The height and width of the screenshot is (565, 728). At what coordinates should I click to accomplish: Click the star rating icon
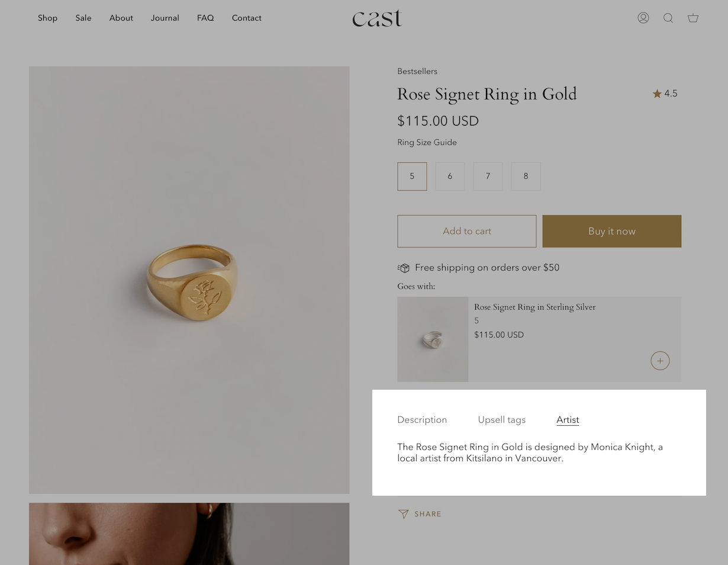(657, 94)
